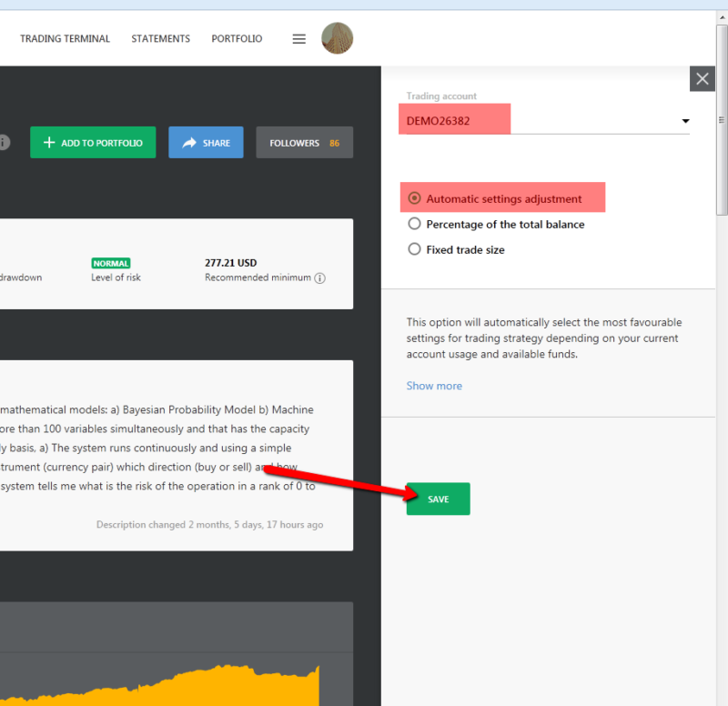Image resolution: width=728 pixels, height=706 pixels.
Task: Click the NORMAL risk level badge
Action: coord(111,263)
